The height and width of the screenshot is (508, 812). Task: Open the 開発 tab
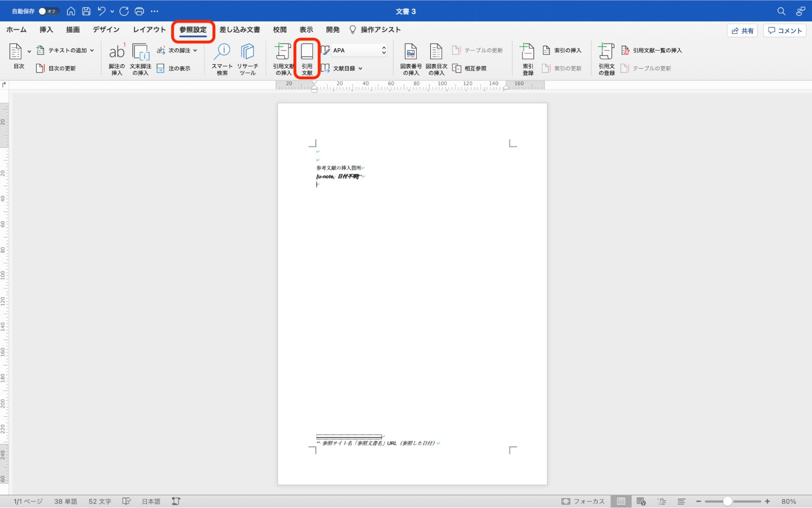[333, 30]
